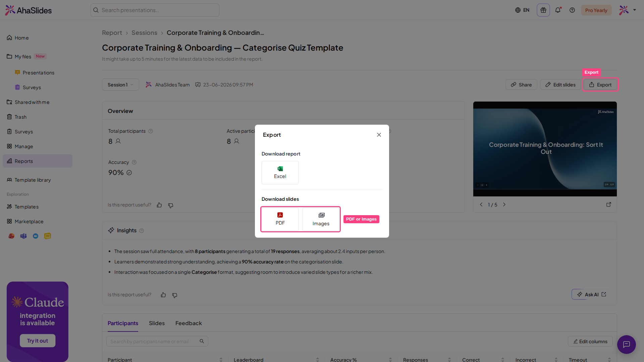Click the Ask AI button
The height and width of the screenshot is (362, 644).
click(591, 294)
